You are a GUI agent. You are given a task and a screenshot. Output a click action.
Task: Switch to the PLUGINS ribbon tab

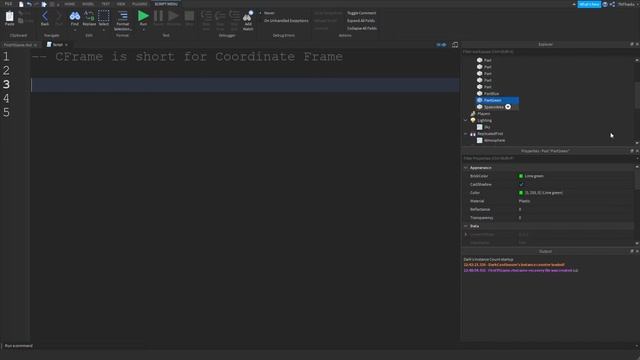(140, 4)
